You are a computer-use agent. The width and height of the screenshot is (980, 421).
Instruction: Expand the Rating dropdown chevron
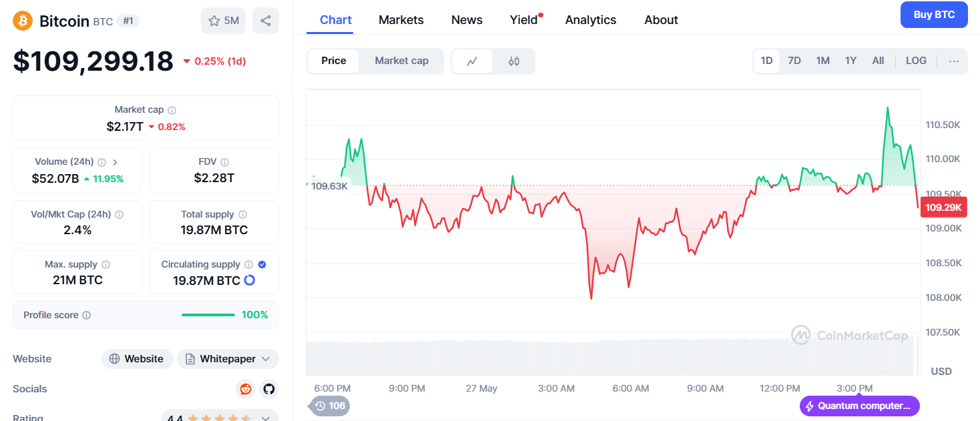265,419
